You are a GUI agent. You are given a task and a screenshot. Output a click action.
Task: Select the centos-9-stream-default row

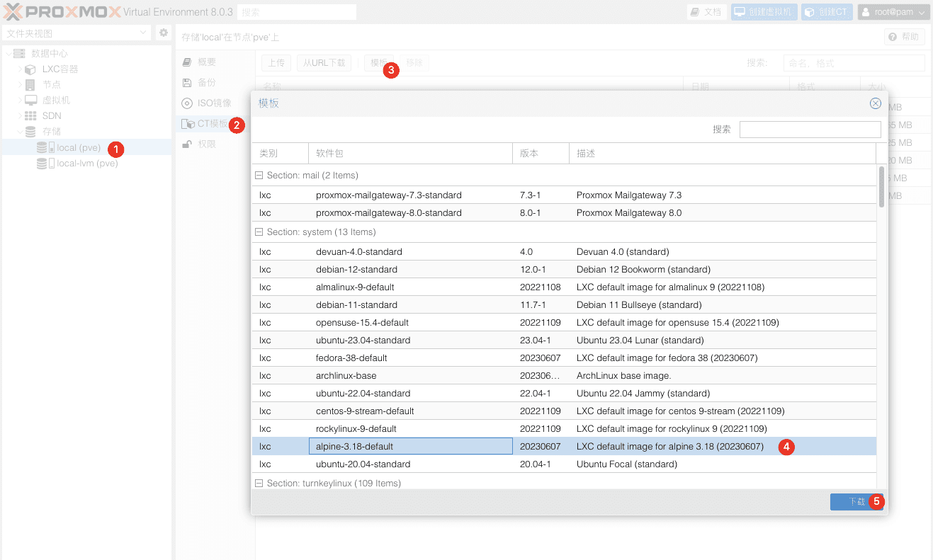click(564, 411)
